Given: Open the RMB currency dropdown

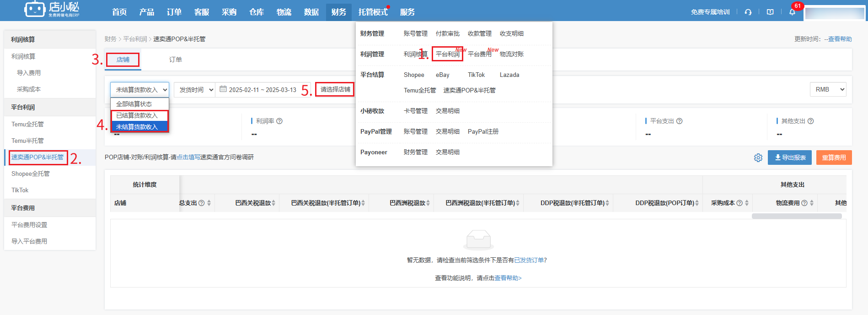Looking at the screenshot, I should click(x=828, y=89).
